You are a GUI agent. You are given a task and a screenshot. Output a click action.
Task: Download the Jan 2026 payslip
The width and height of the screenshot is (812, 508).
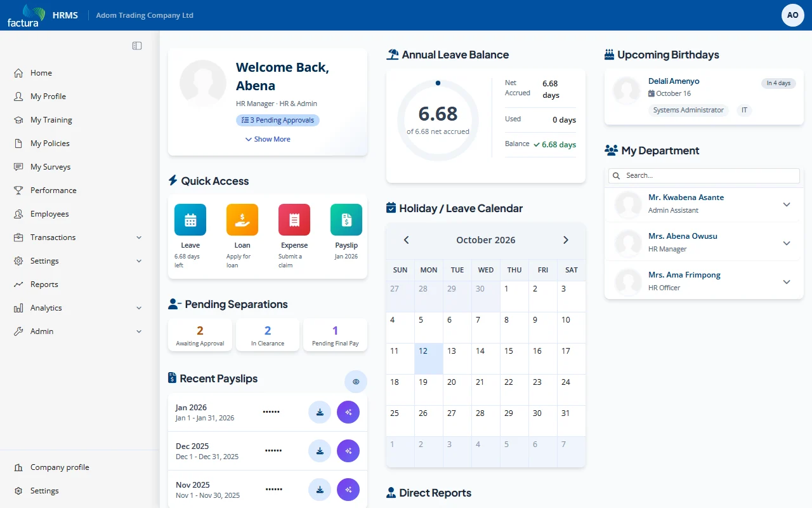[x=320, y=412]
